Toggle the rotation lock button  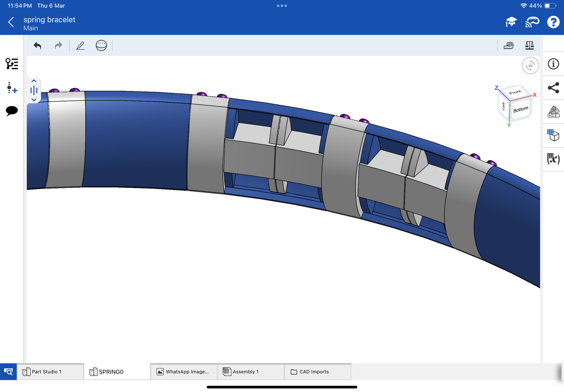point(530,66)
